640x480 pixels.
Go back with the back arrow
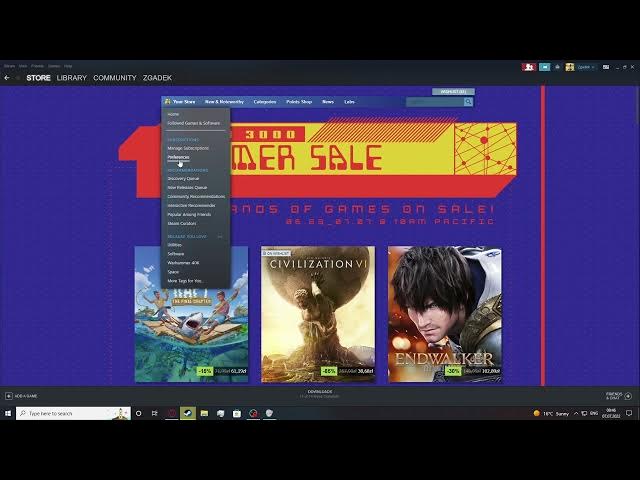point(7,78)
